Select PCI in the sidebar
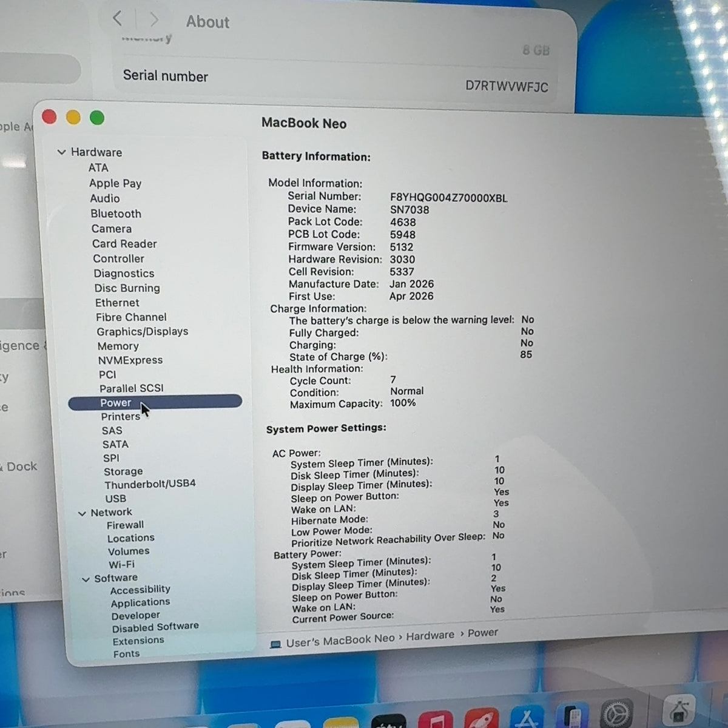Image resolution: width=728 pixels, height=728 pixels. pos(107,375)
